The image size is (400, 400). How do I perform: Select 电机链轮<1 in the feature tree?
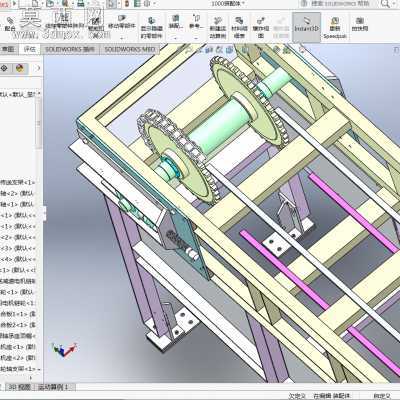(17, 303)
